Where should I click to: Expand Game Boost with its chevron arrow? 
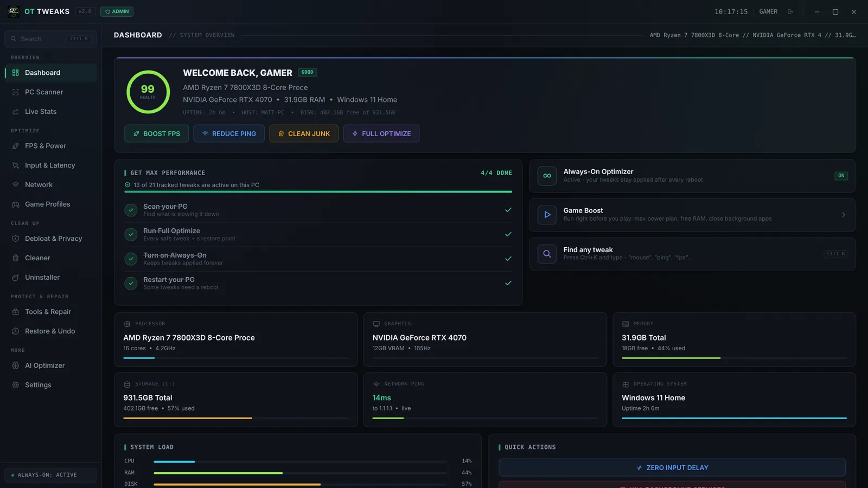pos(844,215)
